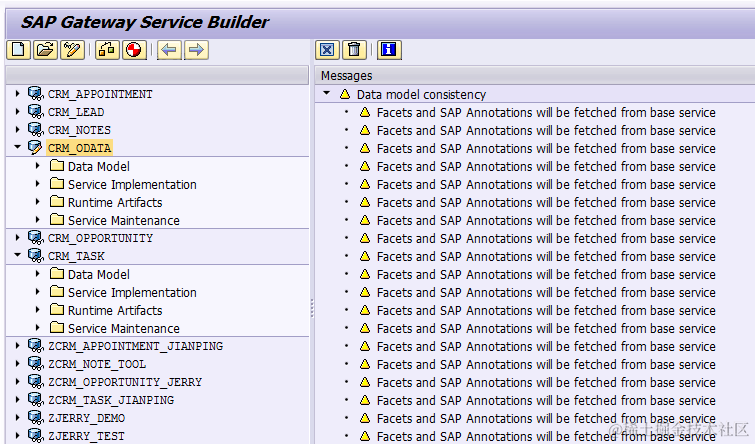Toggle Display/Change pencil icon
This screenshot has width=755, height=444.
point(73,50)
